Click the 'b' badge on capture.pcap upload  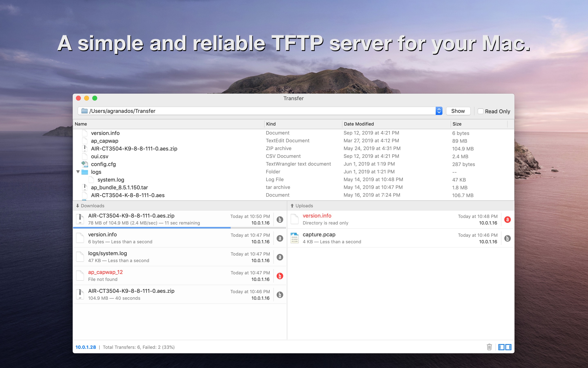[507, 238]
